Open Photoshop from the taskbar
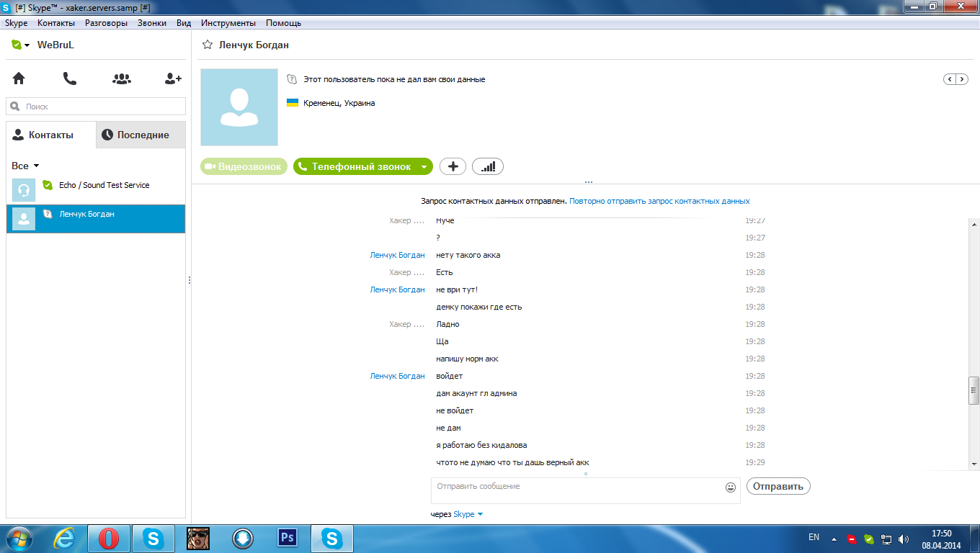 [288, 538]
